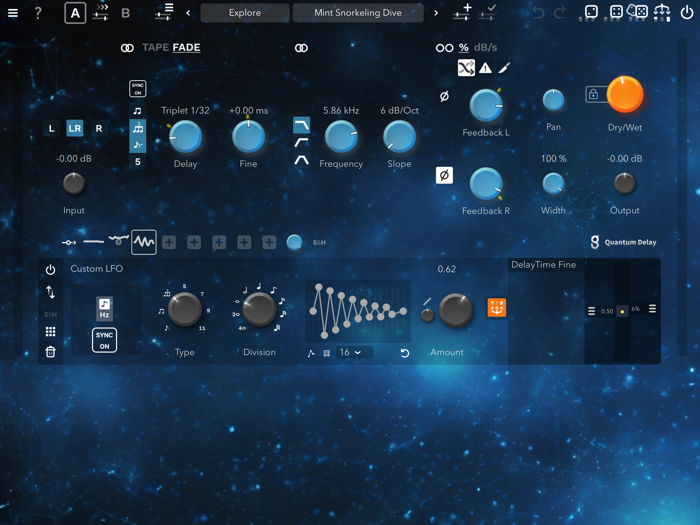Toggle plugin power in top bar
Image resolution: width=700 pixels, height=525 pixels.
687,12
